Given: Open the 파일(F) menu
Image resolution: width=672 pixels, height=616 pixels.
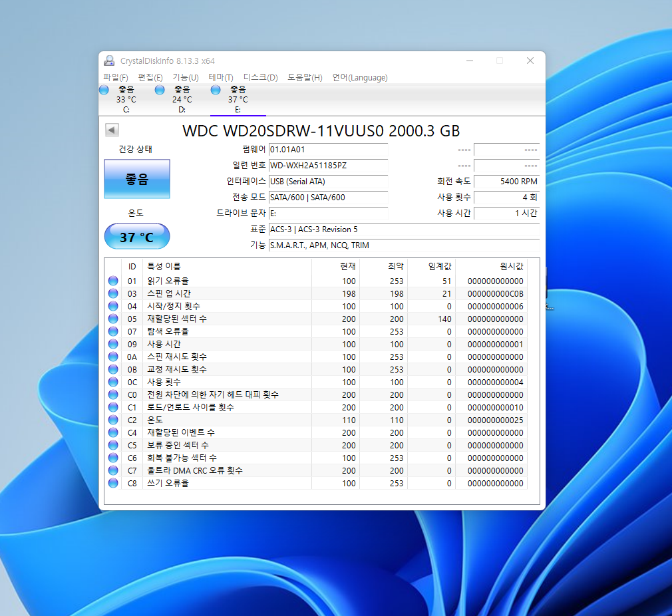Looking at the screenshot, I should pyautogui.click(x=116, y=78).
